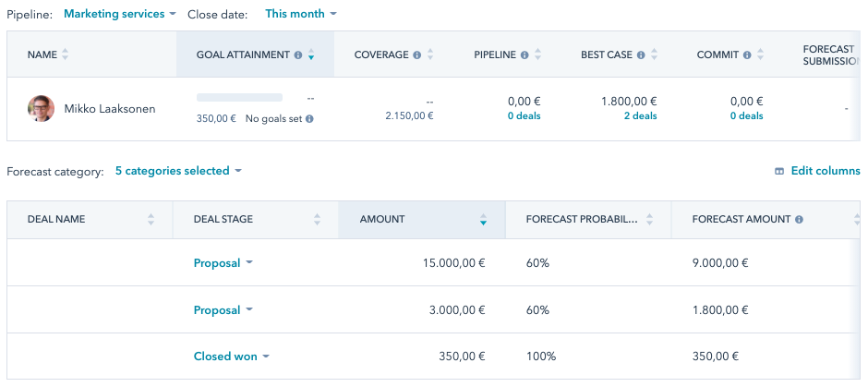Click the Coverage column info icon
This screenshot has width=868, height=387.
point(417,55)
